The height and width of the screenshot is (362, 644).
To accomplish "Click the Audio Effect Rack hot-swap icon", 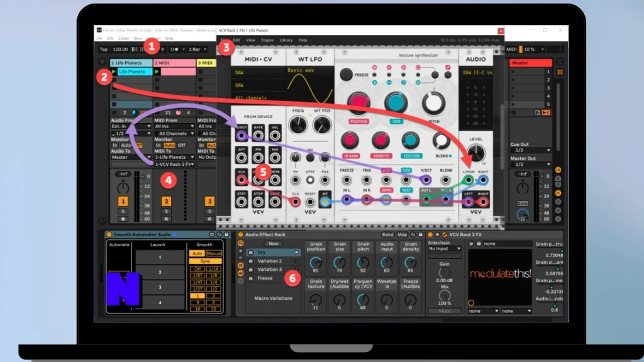I will click(413, 235).
